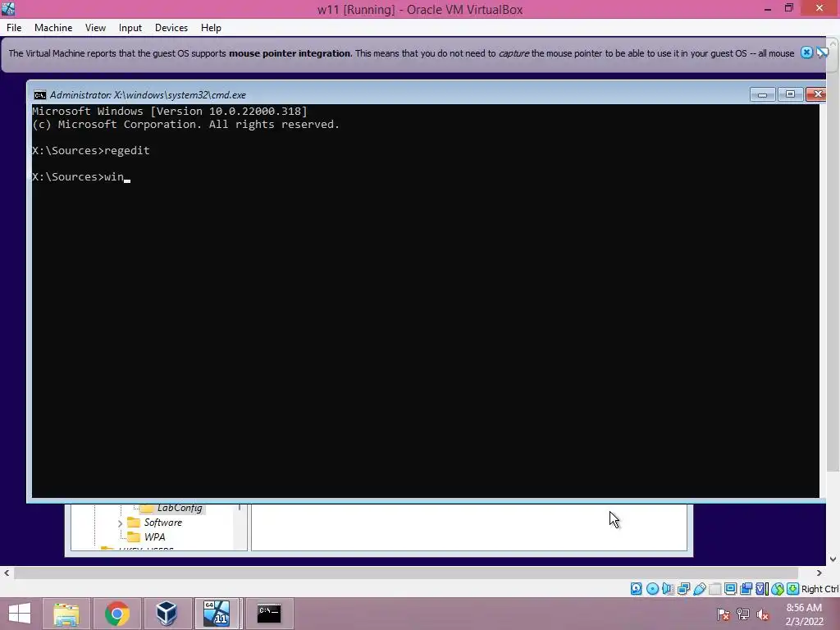Open the Command Prompt taskbar icon
Image resolution: width=840 pixels, height=630 pixels.
pyautogui.click(x=269, y=614)
